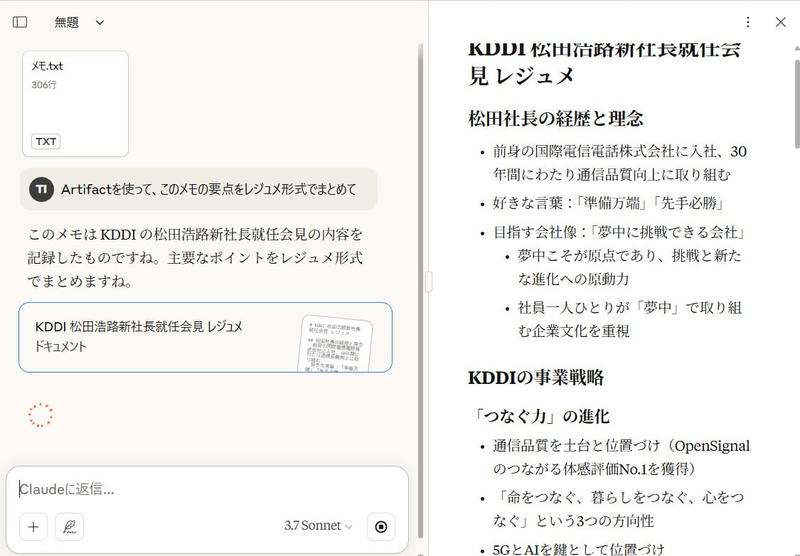Open the KDDI 松田浩路新社長就任会見 レジュメ artifact card
The width and height of the screenshot is (800, 556).
click(205, 337)
